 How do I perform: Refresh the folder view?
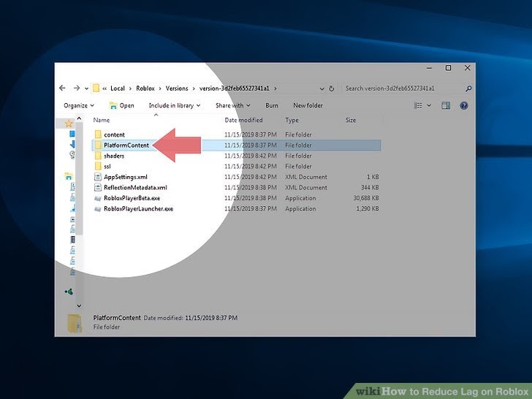pyautogui.click(x=332, y=88)
